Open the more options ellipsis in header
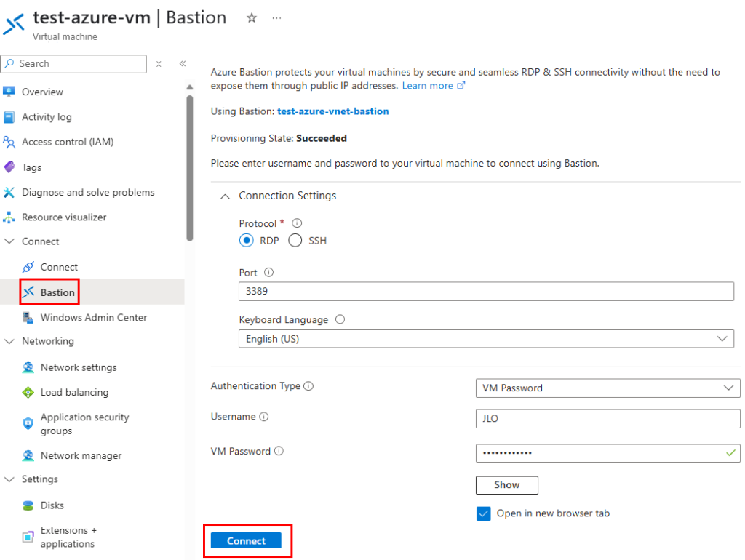The image size is (745, 560). [x=276, y=18]
